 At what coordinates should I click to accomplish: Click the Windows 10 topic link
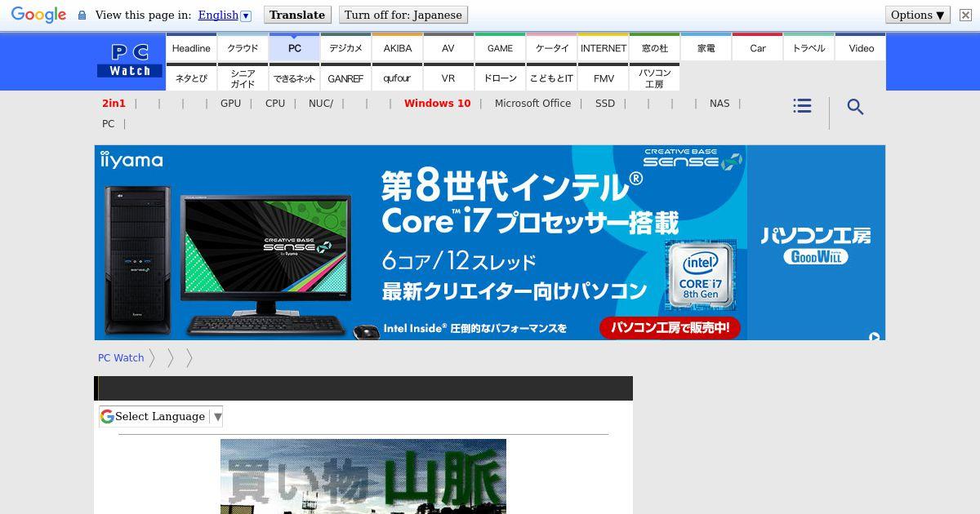437,104
